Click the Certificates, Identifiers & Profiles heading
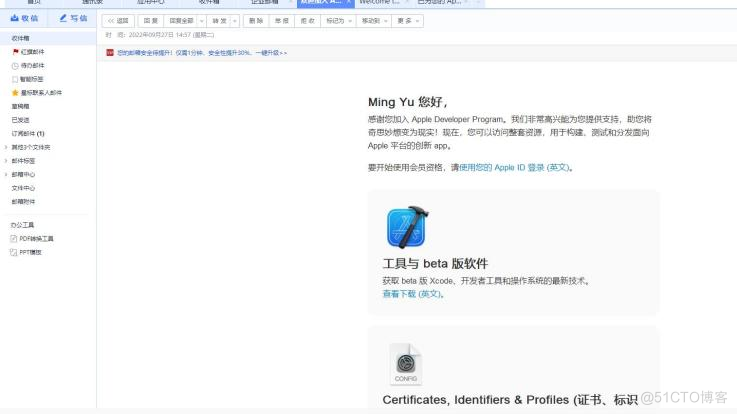 coord(510,400)
